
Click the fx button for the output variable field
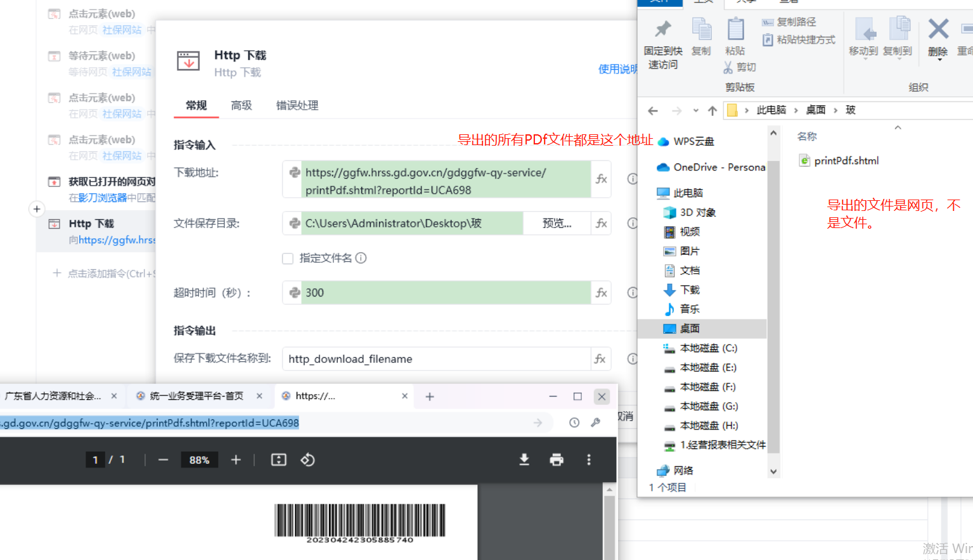pos(600,359)
